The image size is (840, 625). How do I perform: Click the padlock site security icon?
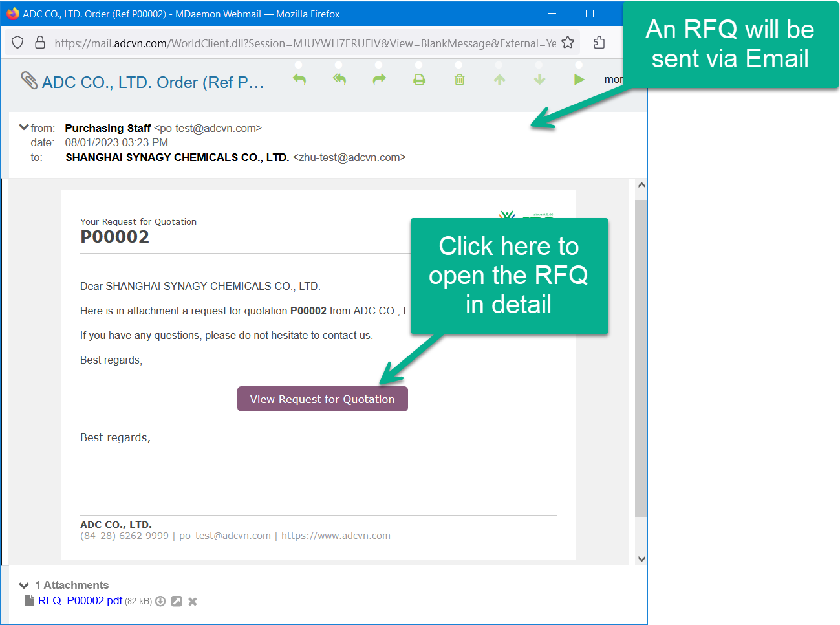tap(40, 43)
